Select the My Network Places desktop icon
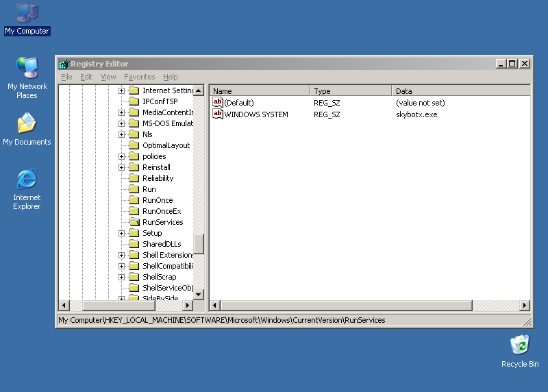The height and width of the screenshot is (392, 548). [27, 77]
